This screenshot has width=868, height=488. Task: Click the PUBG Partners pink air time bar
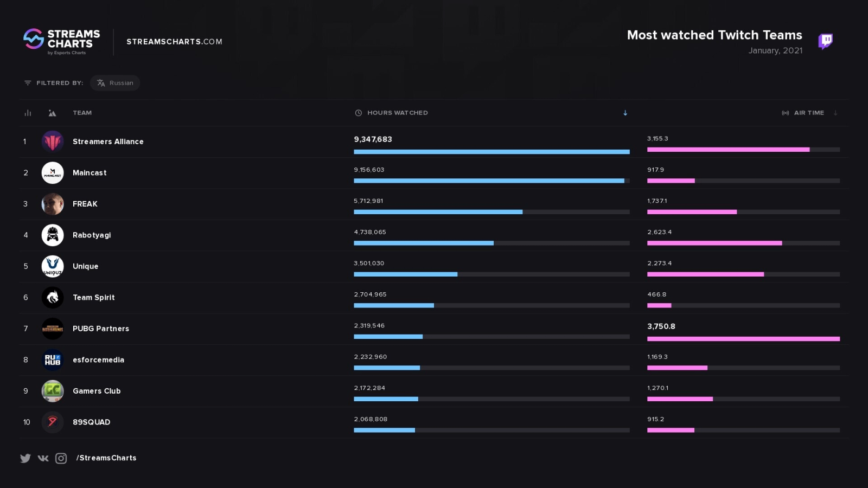coord(743,339)
